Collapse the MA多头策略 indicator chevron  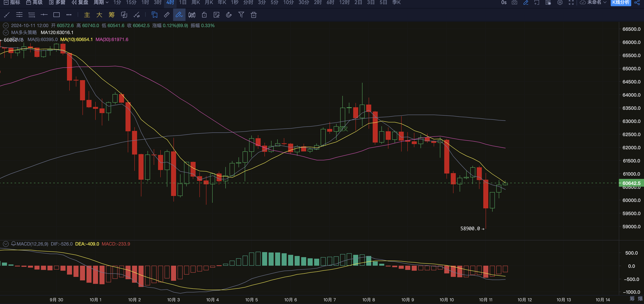(6, 33)
